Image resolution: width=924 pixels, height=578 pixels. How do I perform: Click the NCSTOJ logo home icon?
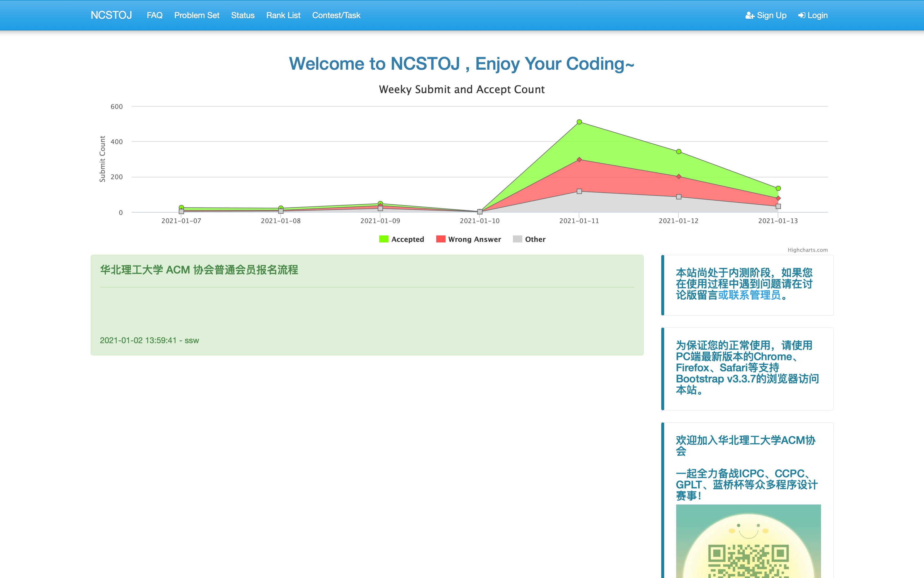point(110,15)
